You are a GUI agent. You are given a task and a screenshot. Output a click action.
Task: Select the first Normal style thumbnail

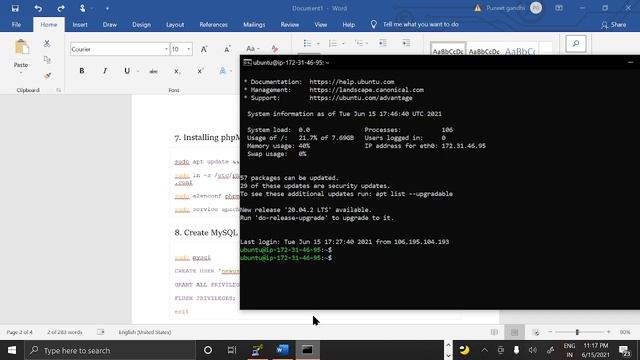[x=448, y=50]
